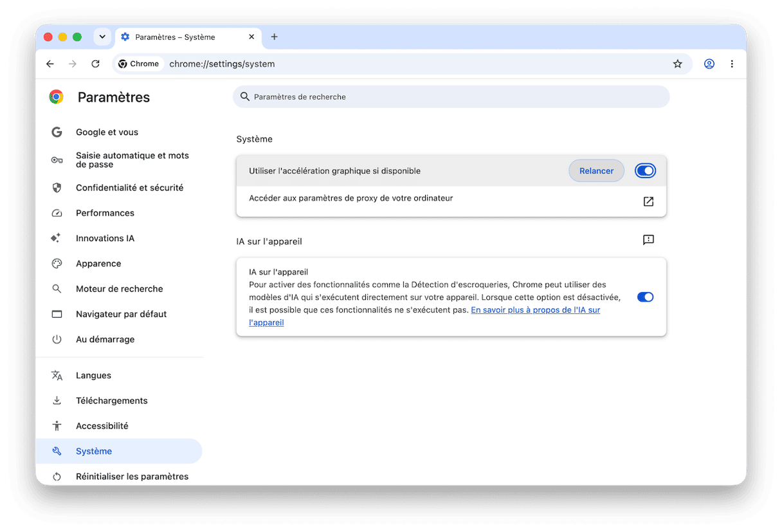Send feedback with the IA sur l'appareil icon
The height and width of the screenshot is (532, 782).
point(648,240)
